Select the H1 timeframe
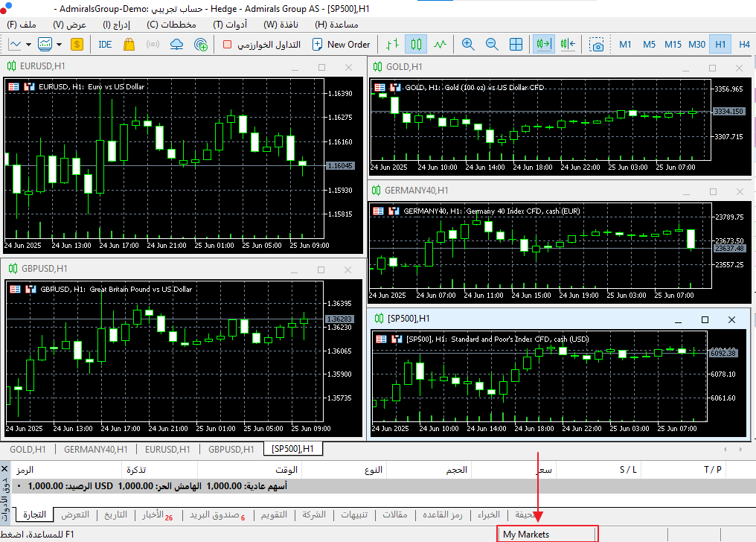The height and width of the screenshot is (542, 756). 720,45
